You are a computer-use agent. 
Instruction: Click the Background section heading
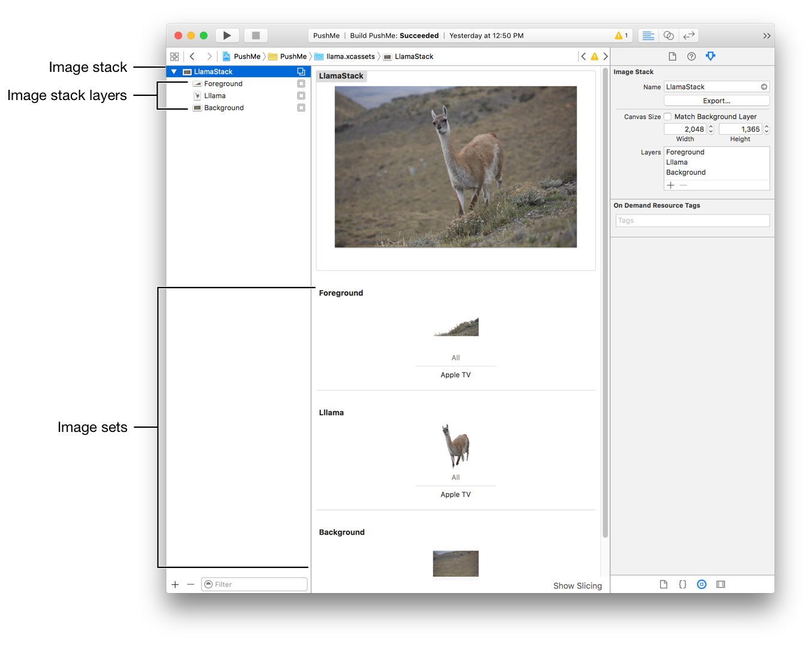pos(342,533)
